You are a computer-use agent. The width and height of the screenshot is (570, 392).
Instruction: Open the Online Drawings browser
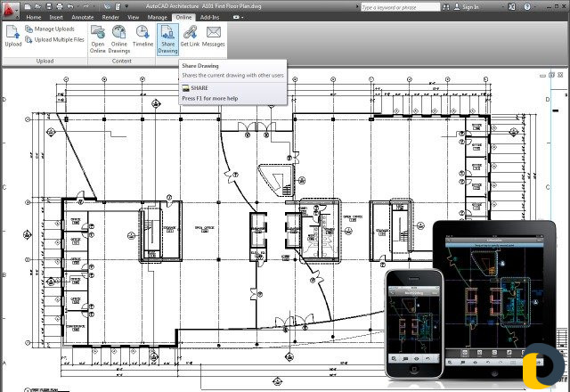click(x=118, y=39)
